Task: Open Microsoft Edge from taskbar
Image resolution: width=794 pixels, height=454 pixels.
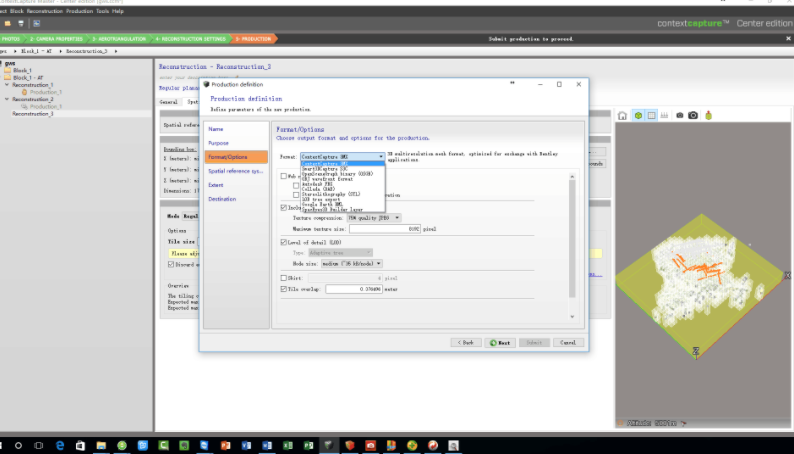Action: coord(60,445)
